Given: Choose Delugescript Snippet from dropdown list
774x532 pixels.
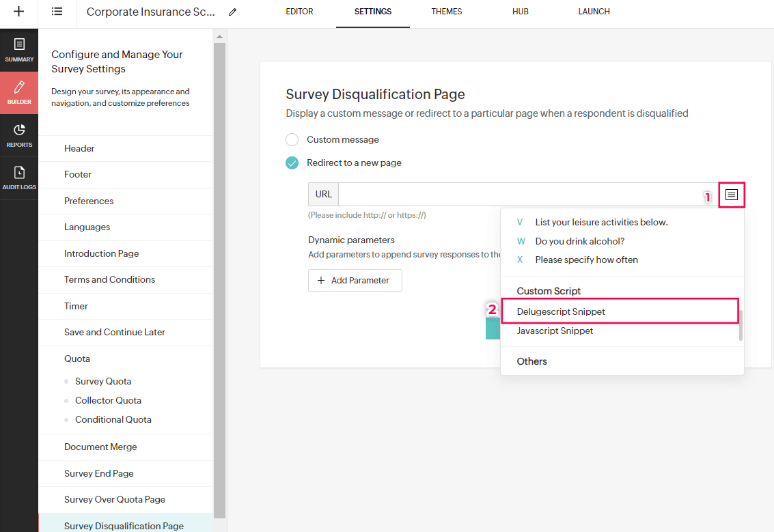Looking at the screenshot, I should [x=561, y=311].
